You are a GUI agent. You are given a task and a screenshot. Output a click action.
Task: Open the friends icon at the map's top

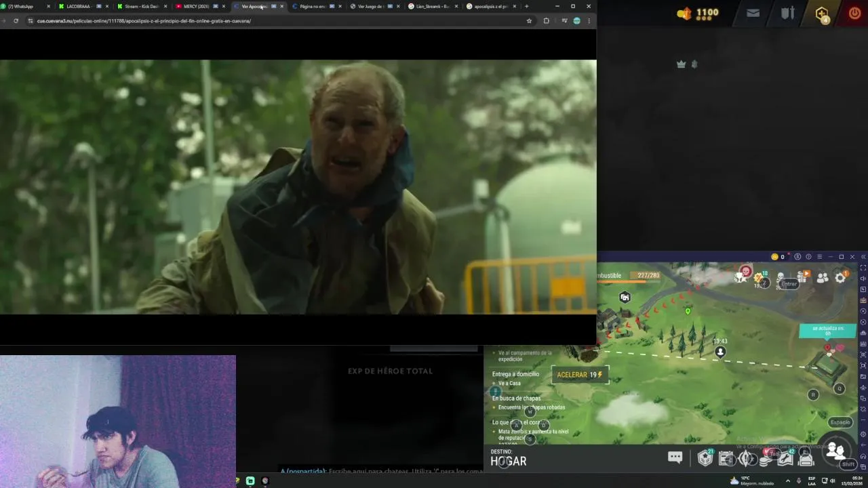[822, 277]
